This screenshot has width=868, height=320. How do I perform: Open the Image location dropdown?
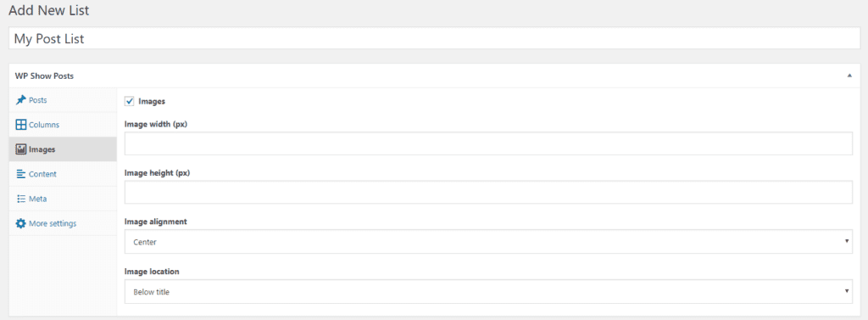pos(488,292)
